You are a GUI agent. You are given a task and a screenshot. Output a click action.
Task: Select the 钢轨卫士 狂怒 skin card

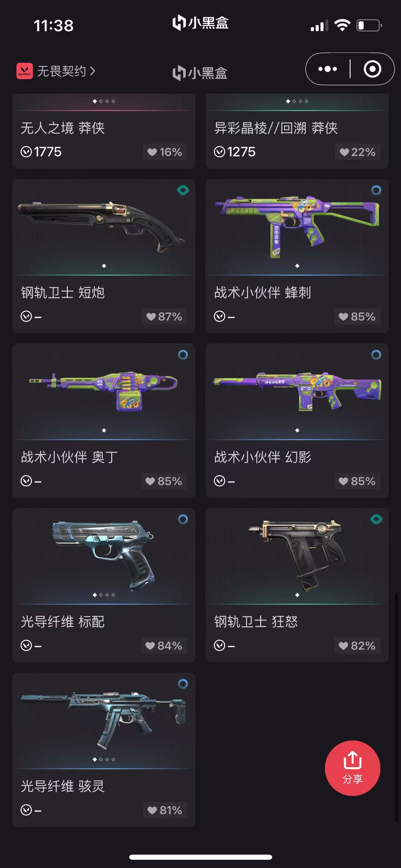pyautogui.click(x=297, y=585)
